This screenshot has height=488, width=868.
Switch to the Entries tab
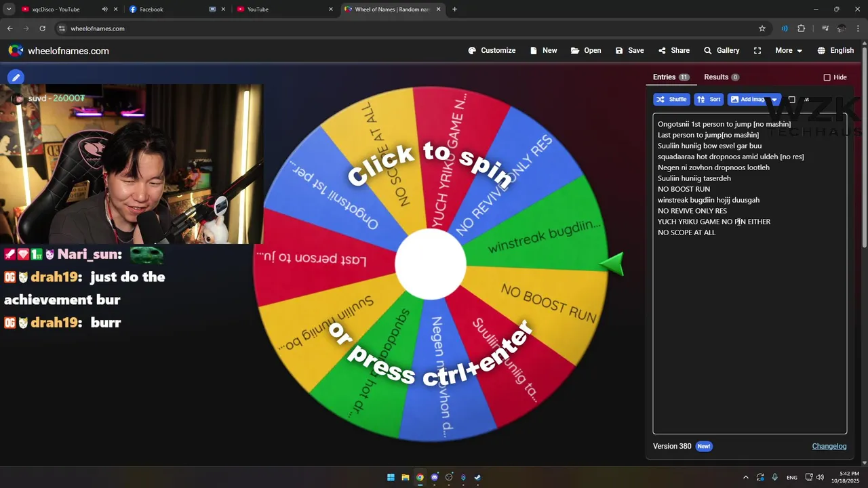tap(671, 77)
